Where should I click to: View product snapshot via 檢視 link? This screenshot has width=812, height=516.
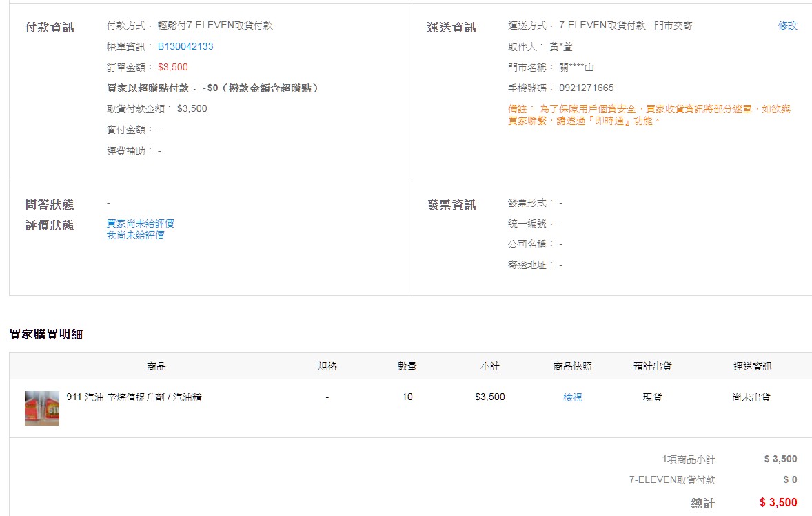click(572, 397)
